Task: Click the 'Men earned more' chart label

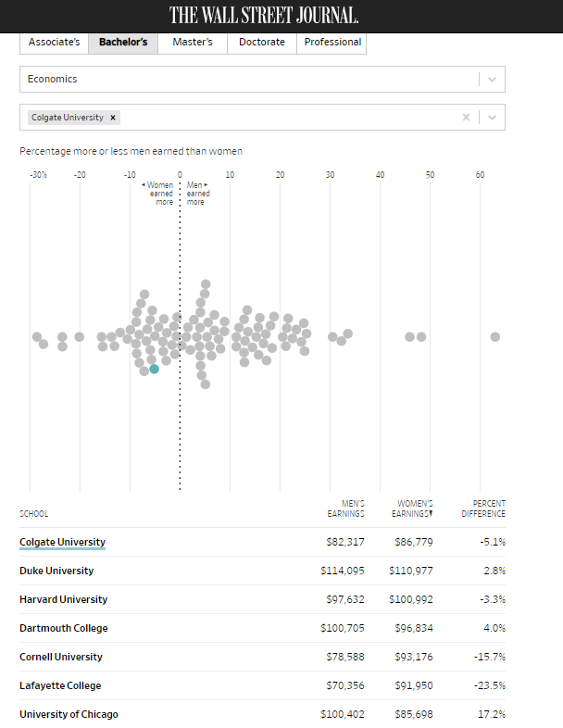Action: (x=198, y=194)
